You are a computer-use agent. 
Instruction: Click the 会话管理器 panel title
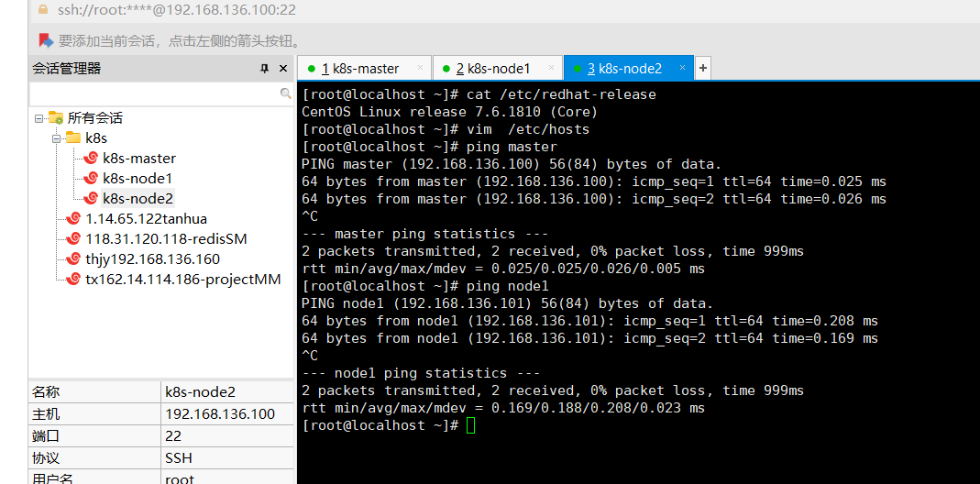[x=67, y=69]
